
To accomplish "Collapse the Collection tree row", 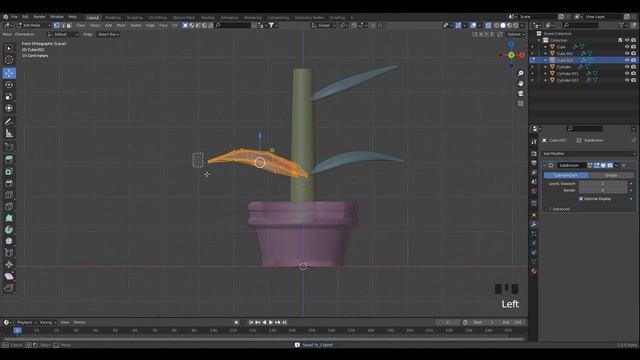I will [x=539, y=40].
